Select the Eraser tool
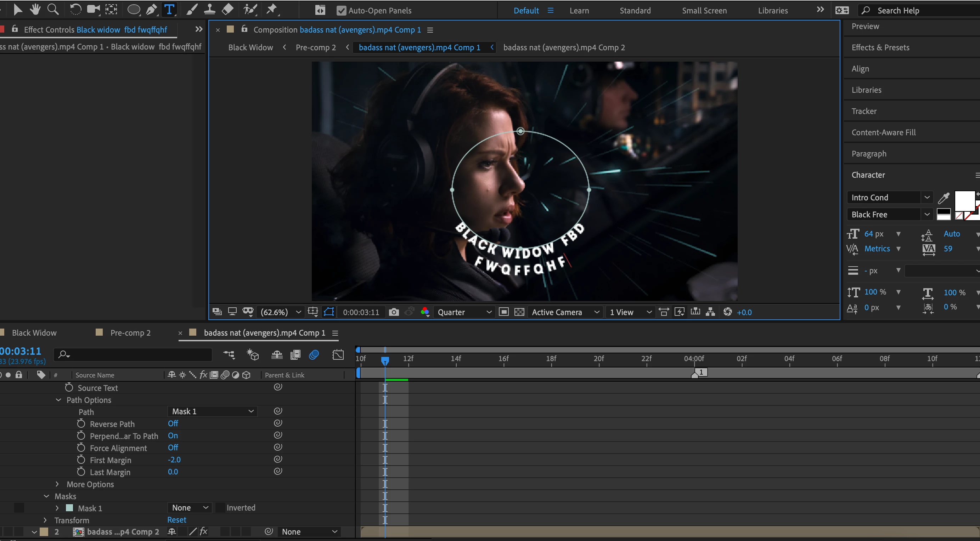The width and height of the screenshot is (980, 541). pyautogui.click(x=227, y=10)
